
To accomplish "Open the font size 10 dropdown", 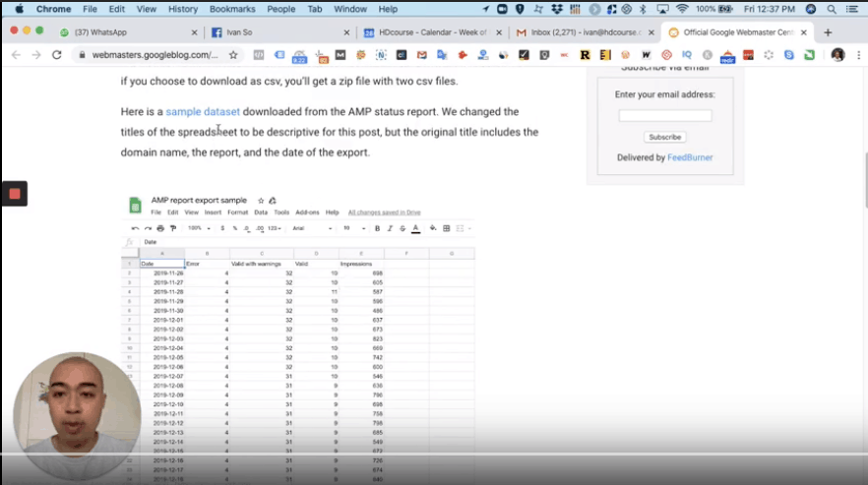I will click(x=350, y=228).
